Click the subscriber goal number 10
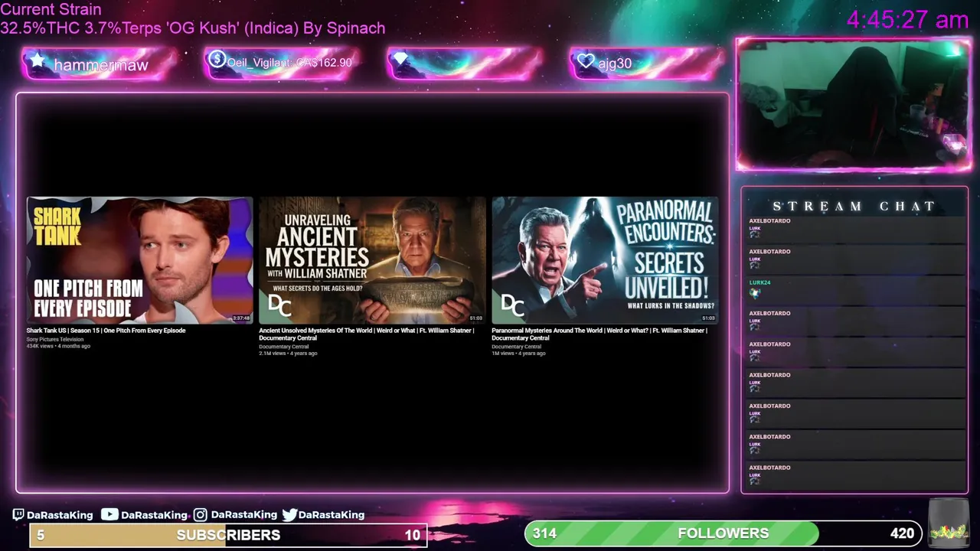This screenshot has width=980, height=551. click(413, 535)
